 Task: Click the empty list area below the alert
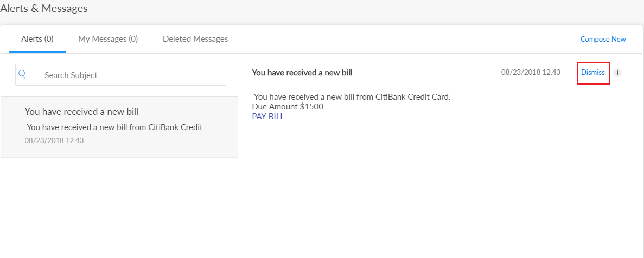click(119, 206)
